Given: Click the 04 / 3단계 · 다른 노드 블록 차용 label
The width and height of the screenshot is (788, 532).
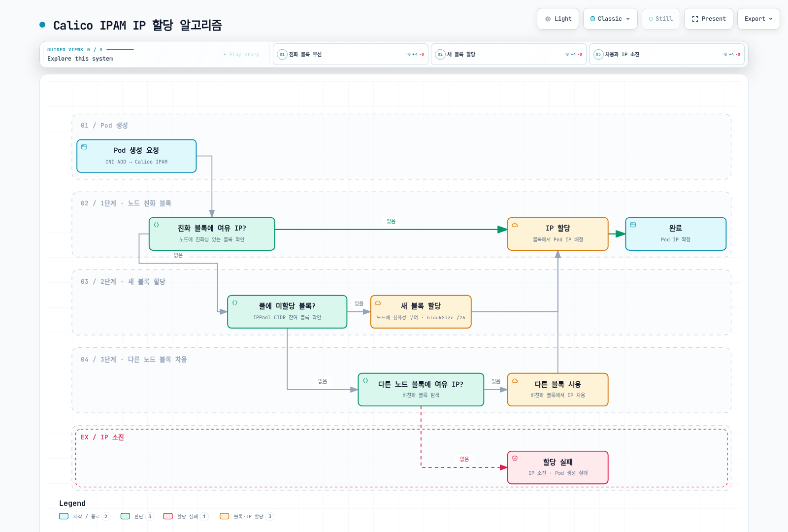Looking at the screenshot, I should [134, 360].
